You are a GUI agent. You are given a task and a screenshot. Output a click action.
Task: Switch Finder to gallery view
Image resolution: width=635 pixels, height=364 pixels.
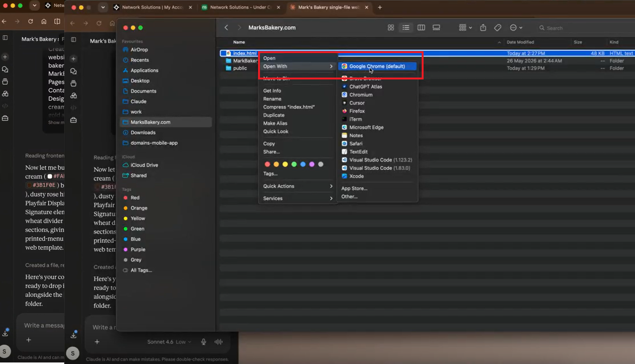pos(436,28)
